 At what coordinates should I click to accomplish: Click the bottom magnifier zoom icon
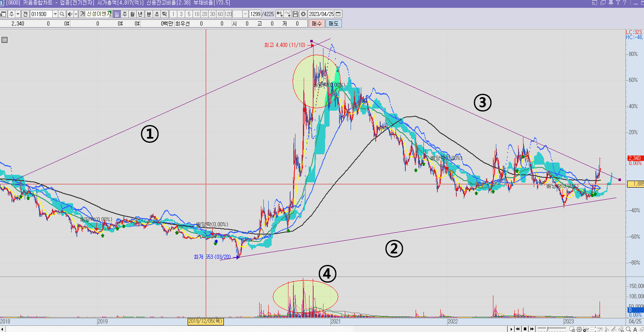[628, 329]
